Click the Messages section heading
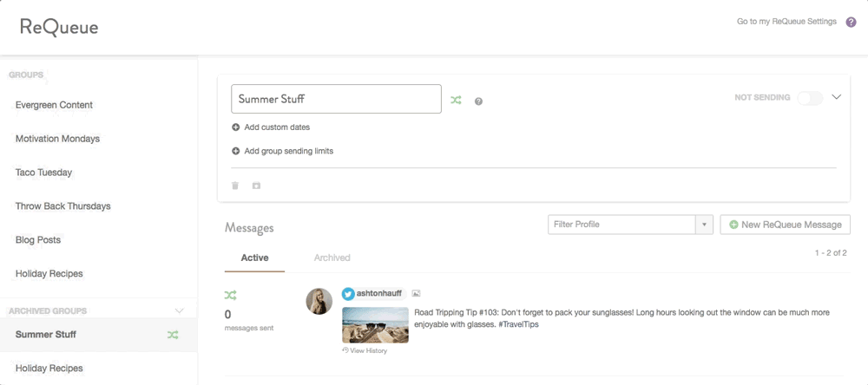 (249, 228)
